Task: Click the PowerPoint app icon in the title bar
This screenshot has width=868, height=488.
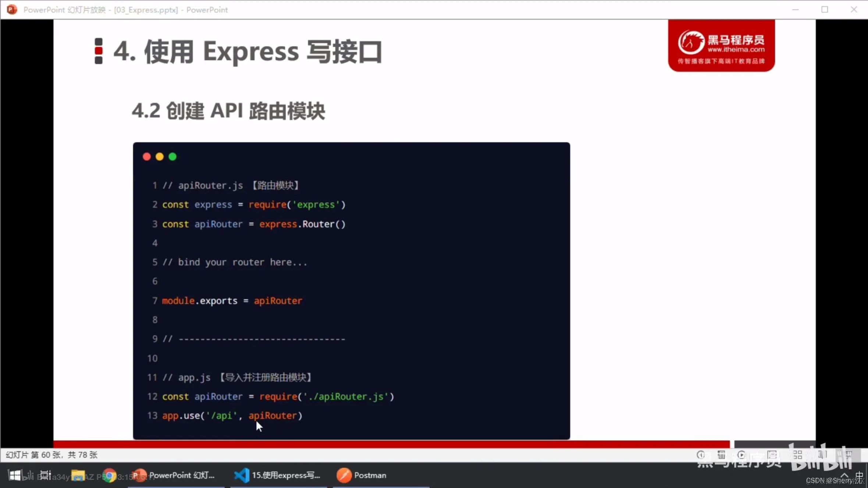Action: (x=12, y=10)
